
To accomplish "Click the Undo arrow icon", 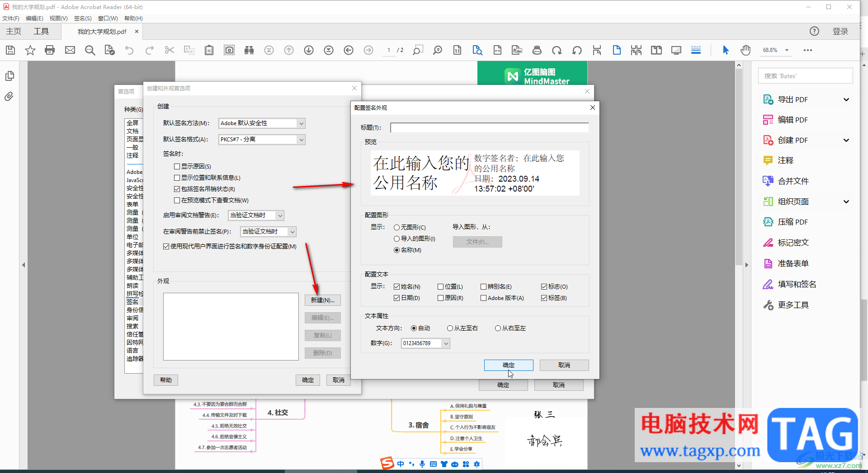I will (129, 50).
